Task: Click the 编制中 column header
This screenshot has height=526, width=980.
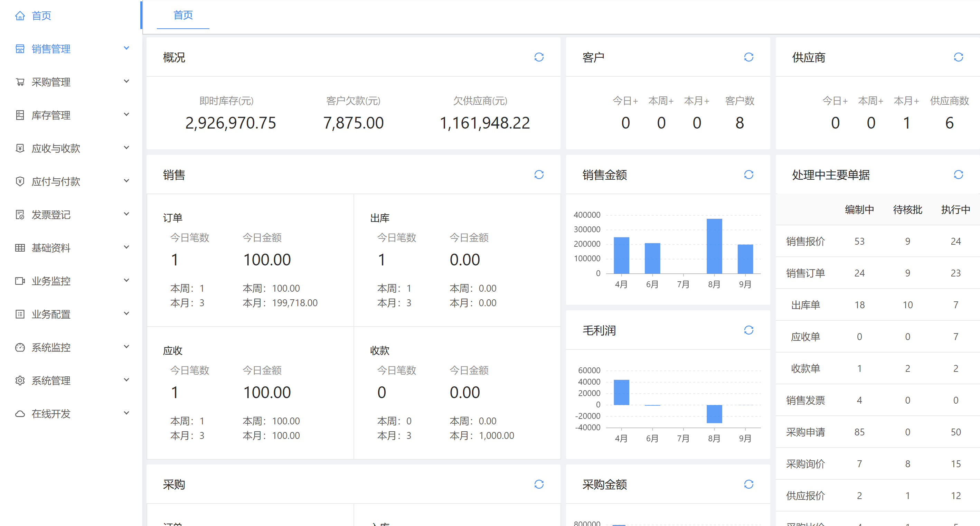Action: click(x=859, y=209)
